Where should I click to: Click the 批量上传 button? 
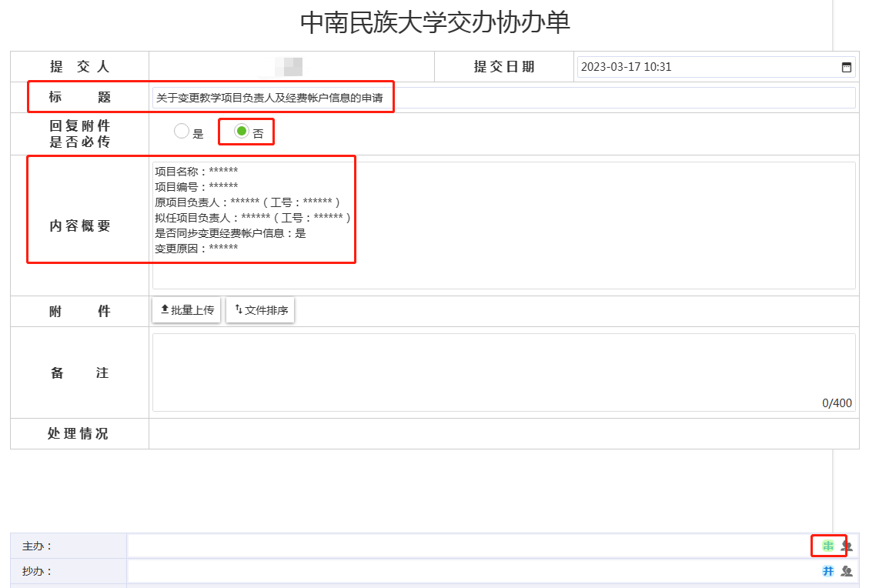point(186,310)
